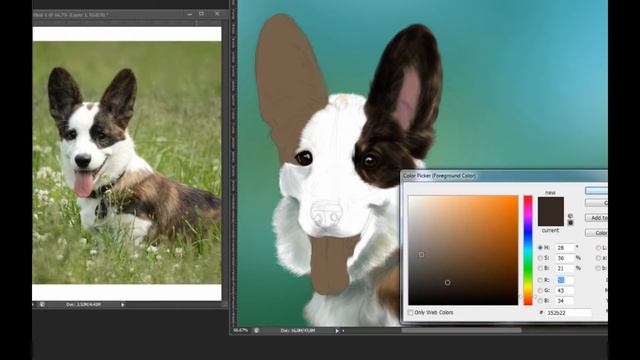Select the S saturation radio button

click(x=540, y=258)
